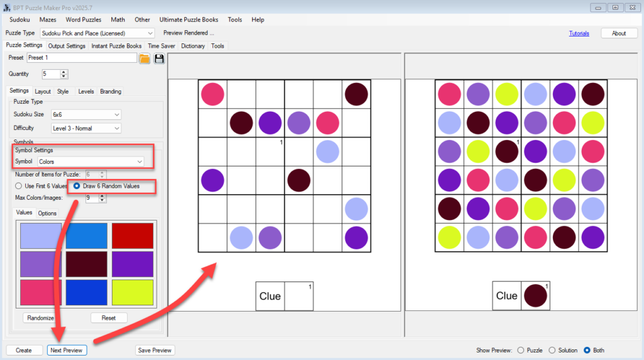644x360 pixels.
Task: Click the open preset folder icon
Action: pos(145,58)
